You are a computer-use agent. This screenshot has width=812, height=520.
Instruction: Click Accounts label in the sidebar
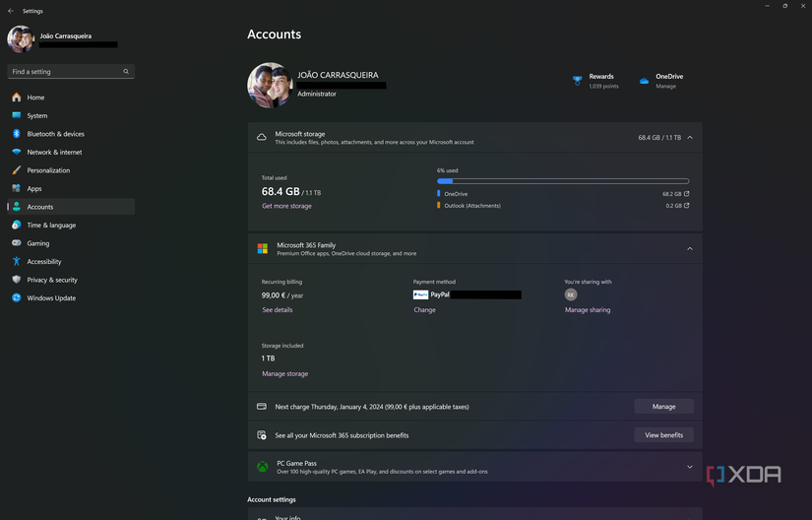click(40, 207)
